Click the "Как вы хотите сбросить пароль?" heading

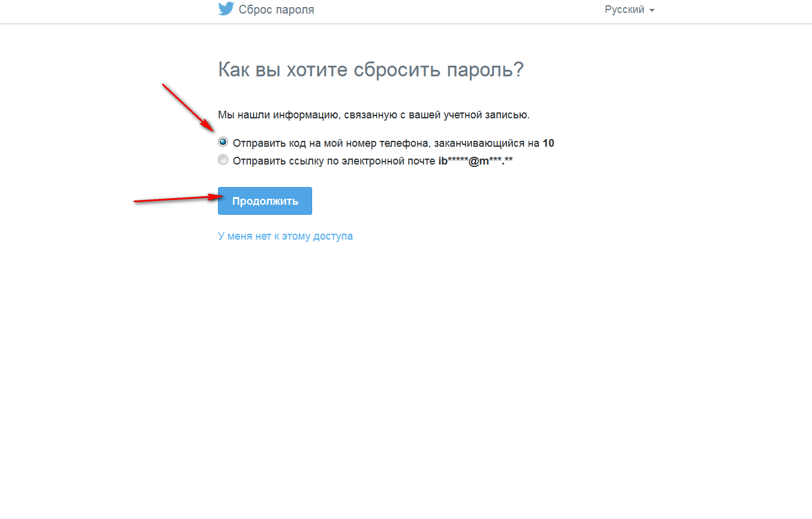pyautogui.click(x=371, y=70)
